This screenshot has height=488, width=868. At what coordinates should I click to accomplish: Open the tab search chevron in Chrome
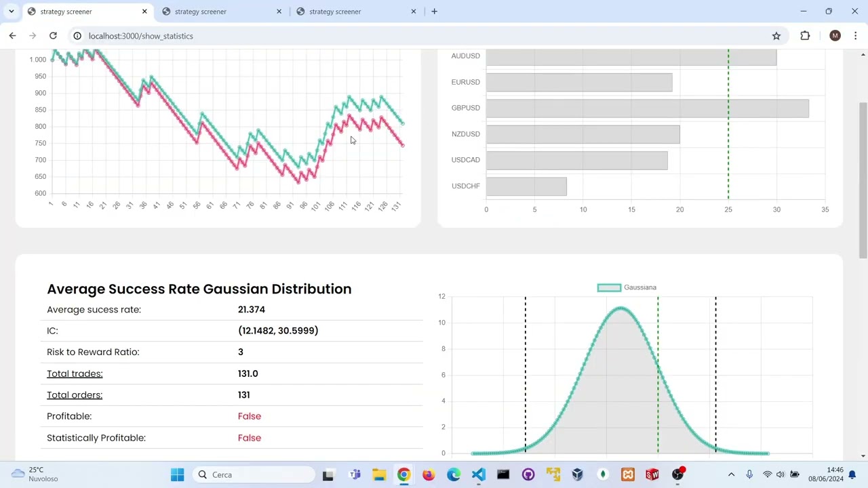point(11,12)
